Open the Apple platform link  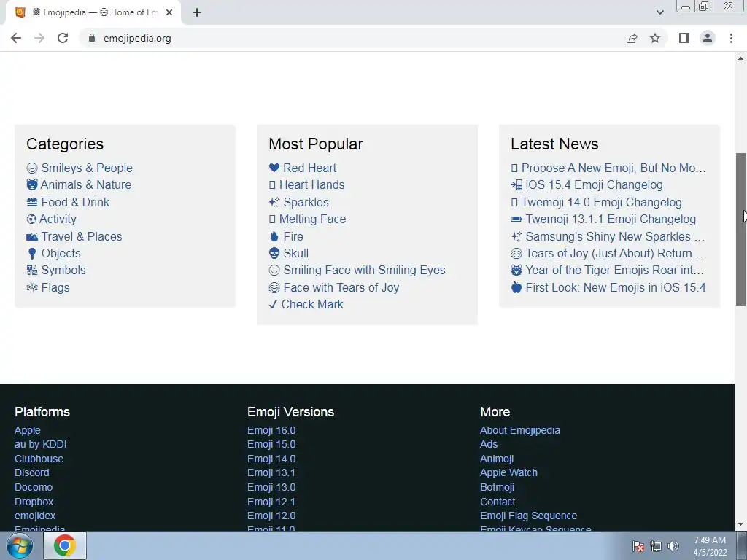point(28,430)
